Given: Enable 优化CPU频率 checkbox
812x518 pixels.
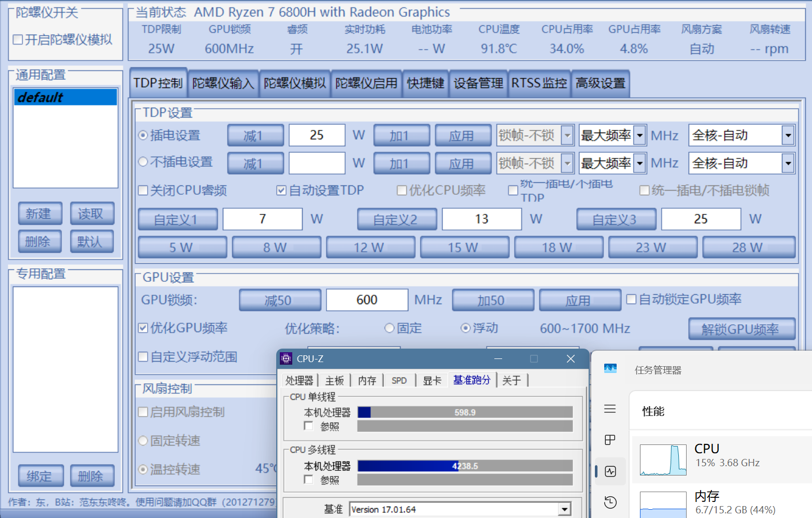Looking at the screenshot, I should coord(402,190).
